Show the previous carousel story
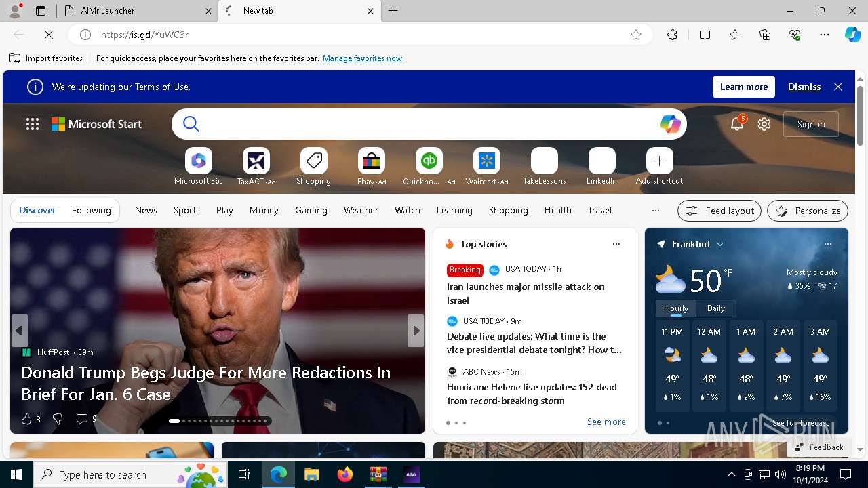 (19, 331)
